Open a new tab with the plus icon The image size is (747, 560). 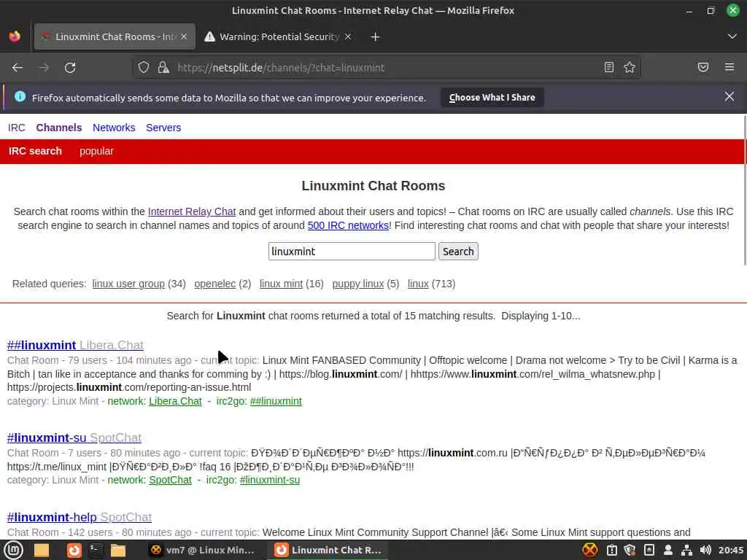(375, 36)
